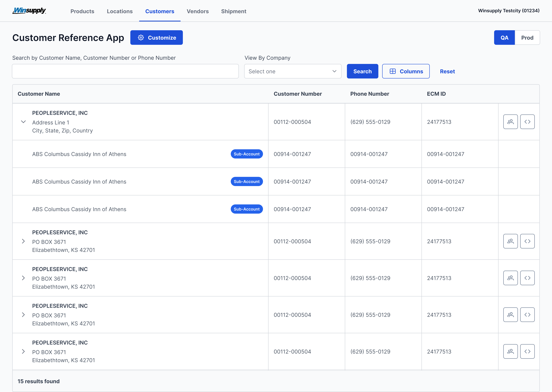This screenshot has width=552, height=392.
Task: Click the contacts icon in first PEOPLESERVICE row
Action: (x=510, y=122)
